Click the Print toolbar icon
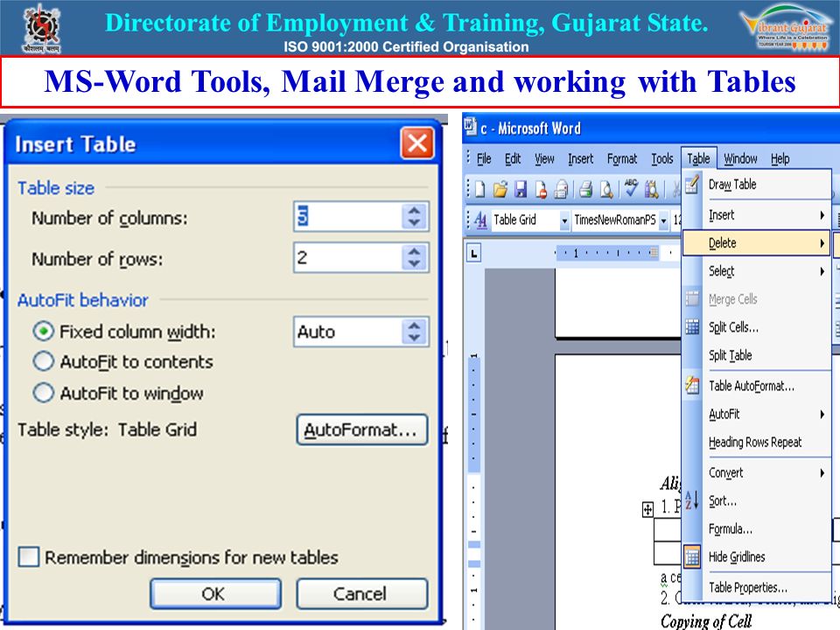The width and height of the screenshot is (840, 630). click(586, 189)
